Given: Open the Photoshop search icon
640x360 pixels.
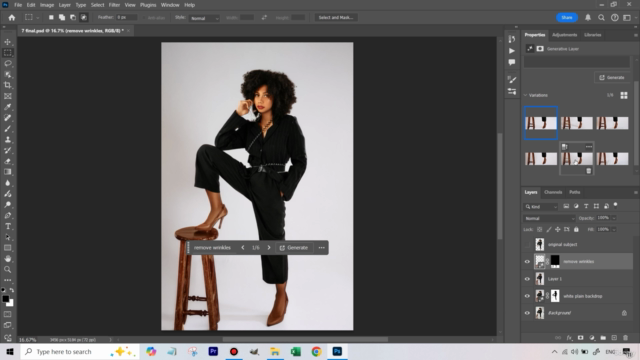Looking at the screenshot, I should 601,18.
